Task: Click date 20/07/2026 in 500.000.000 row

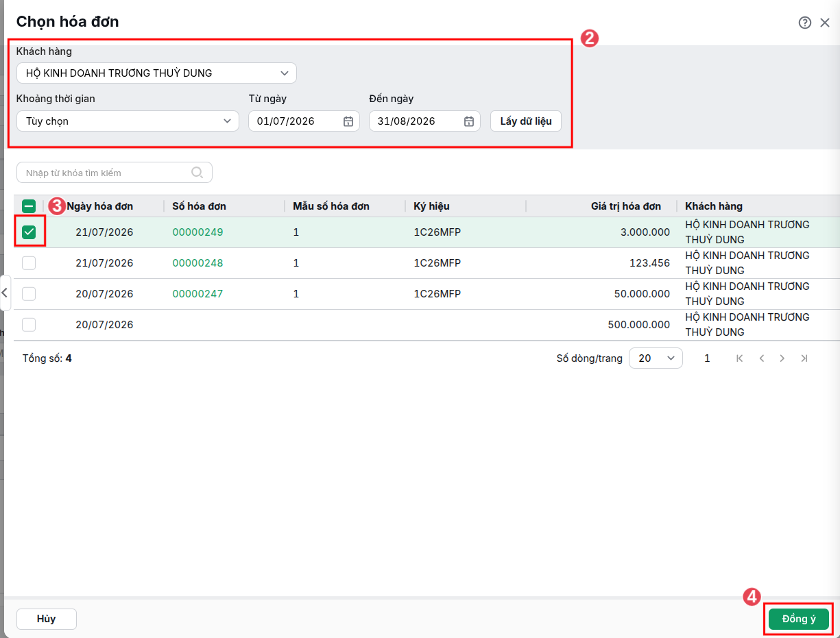Action: [x=104, y=325]
